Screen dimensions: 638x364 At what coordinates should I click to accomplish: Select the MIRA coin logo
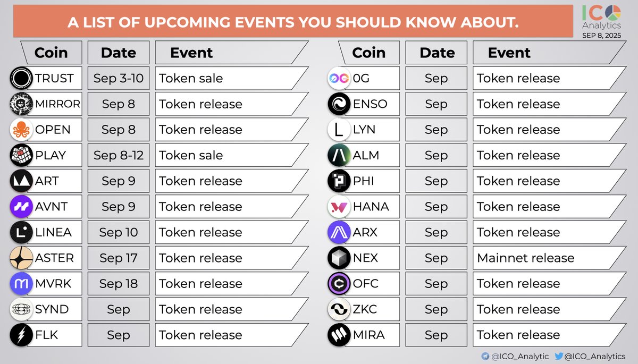tap(339, 335)
